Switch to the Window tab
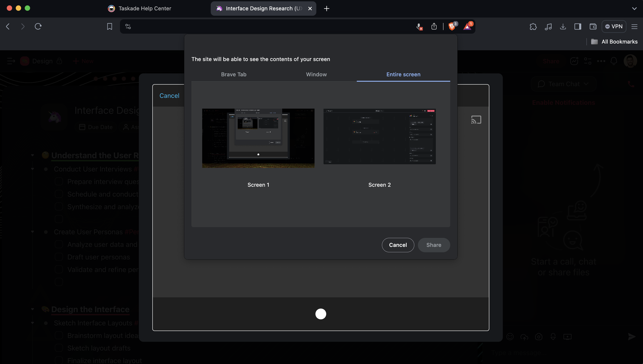 (x=316, y=75)
